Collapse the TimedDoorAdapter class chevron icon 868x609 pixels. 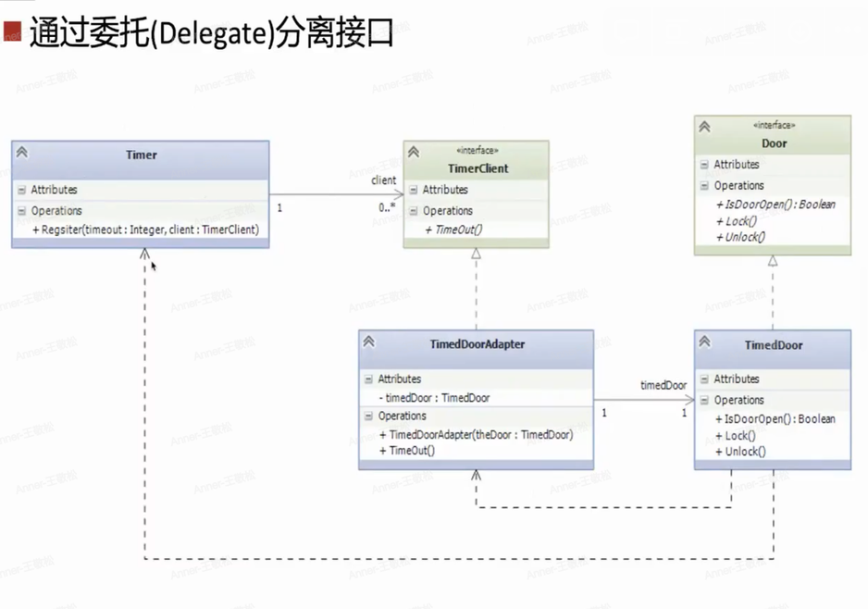(369, 342)
